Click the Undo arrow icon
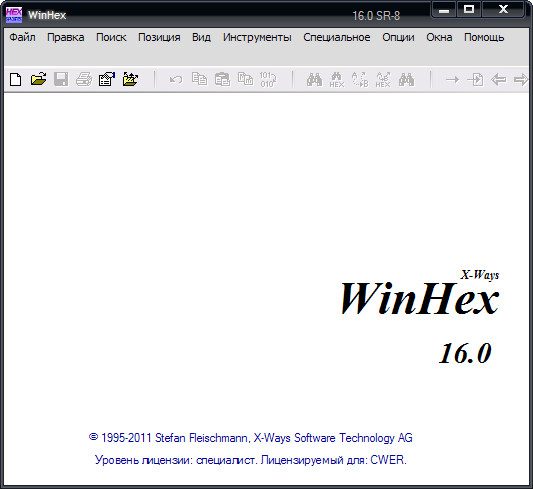The width and height of the screenshot is (533, 489). pos(176,80)
